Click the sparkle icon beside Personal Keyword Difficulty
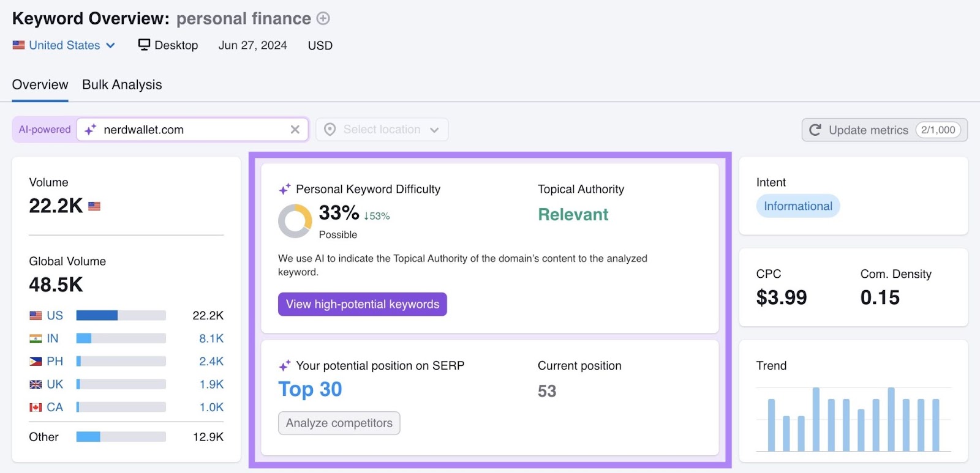 coord(284,189)
